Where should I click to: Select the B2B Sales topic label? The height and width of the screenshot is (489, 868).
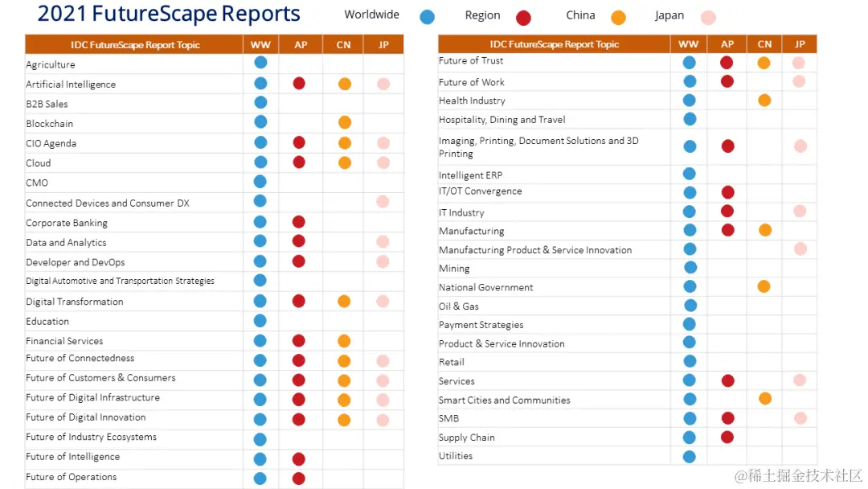click(x=47, y=104)
